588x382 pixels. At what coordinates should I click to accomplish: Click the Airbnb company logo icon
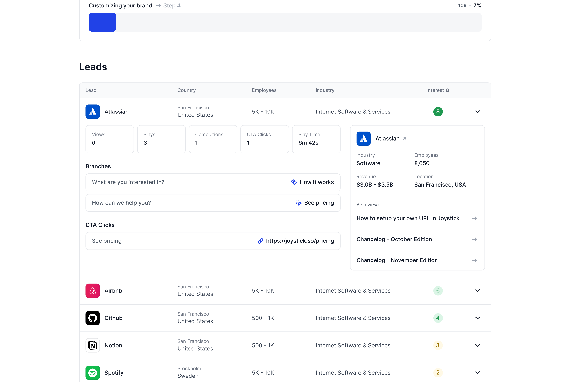click(x=93, y=291)
